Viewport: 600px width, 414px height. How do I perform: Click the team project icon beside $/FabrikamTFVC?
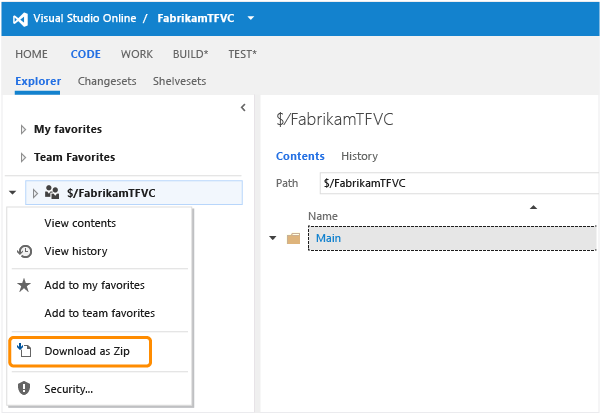[x=52, y=192]
